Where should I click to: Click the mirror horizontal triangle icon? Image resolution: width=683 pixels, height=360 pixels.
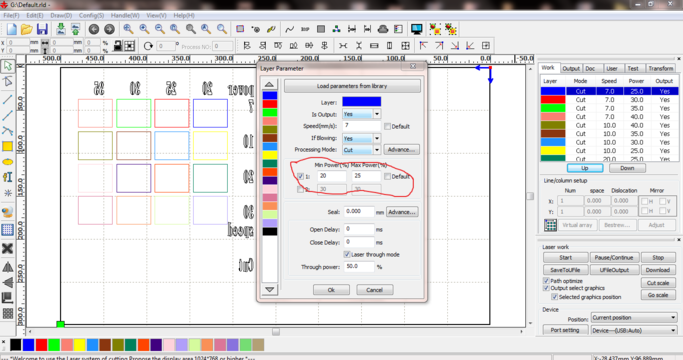7,267
